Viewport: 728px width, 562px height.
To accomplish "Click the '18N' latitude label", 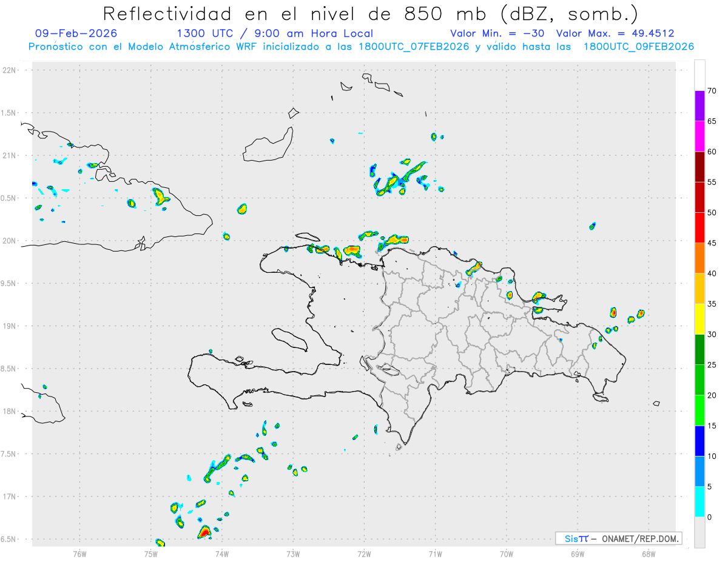I will coord(10,411).
